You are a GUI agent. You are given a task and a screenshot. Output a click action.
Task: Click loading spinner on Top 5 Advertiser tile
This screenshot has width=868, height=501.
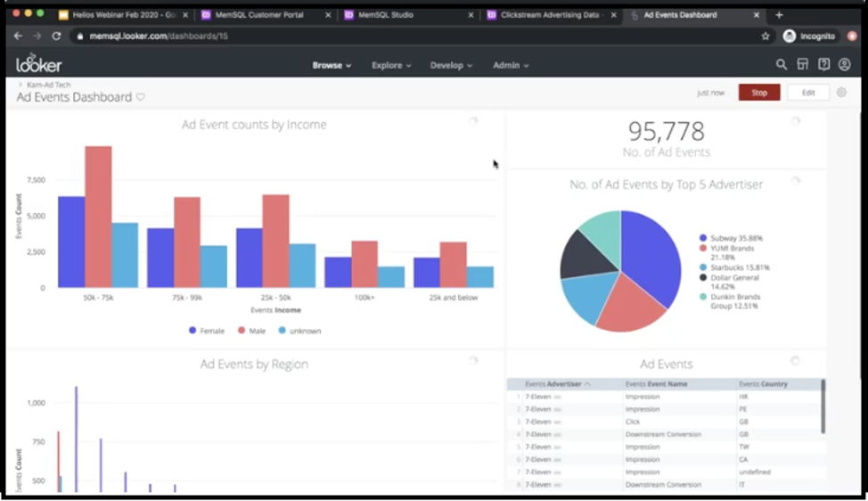796,180
